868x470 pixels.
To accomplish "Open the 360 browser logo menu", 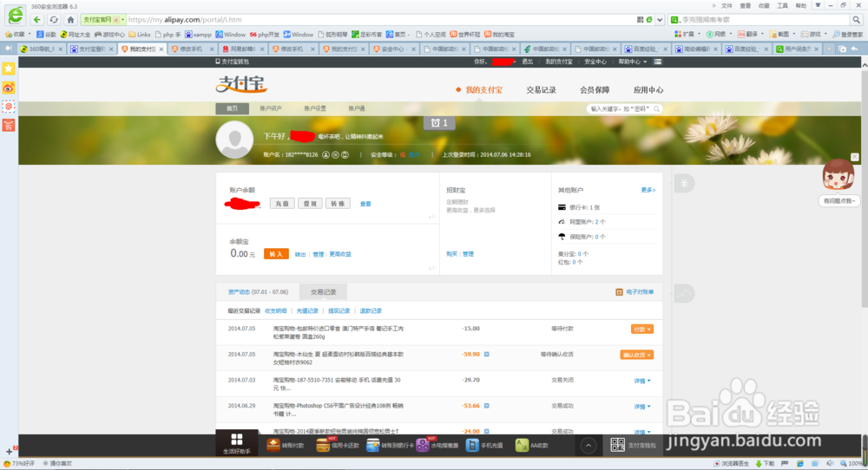I will (x=16, y=16).
